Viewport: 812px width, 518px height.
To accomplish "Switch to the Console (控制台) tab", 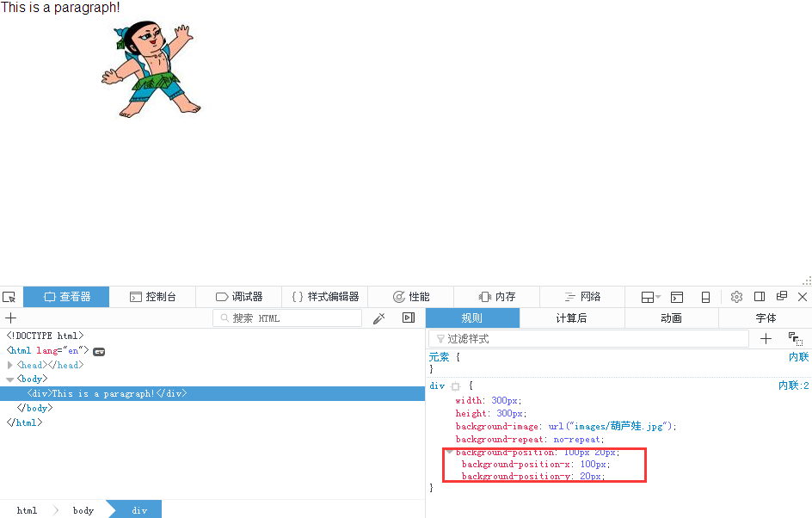I will click(152, 297).
